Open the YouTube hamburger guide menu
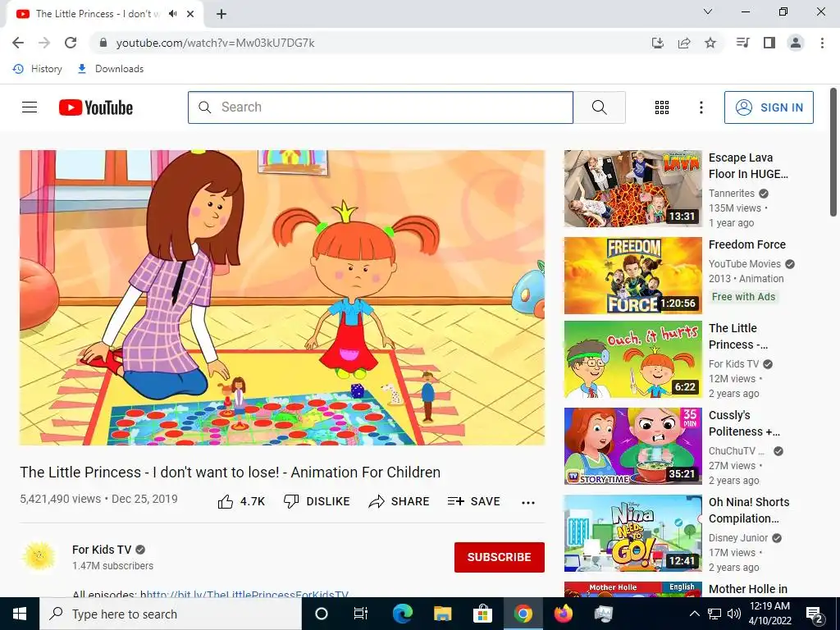This screenshot has width=840, height=630. pyautogui.click(x=30, y=107)
